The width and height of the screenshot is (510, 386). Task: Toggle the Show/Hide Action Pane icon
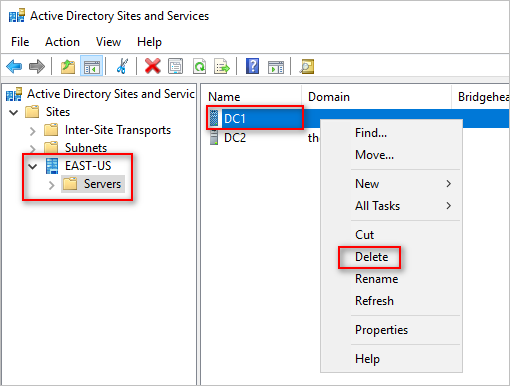(x=276, y=67)
